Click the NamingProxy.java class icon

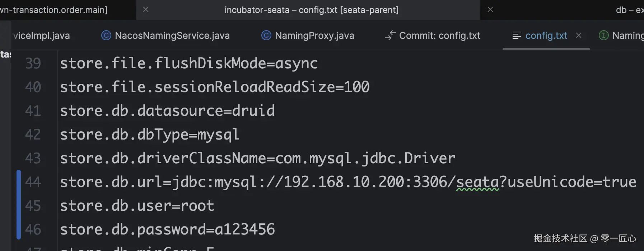point(266,36)
